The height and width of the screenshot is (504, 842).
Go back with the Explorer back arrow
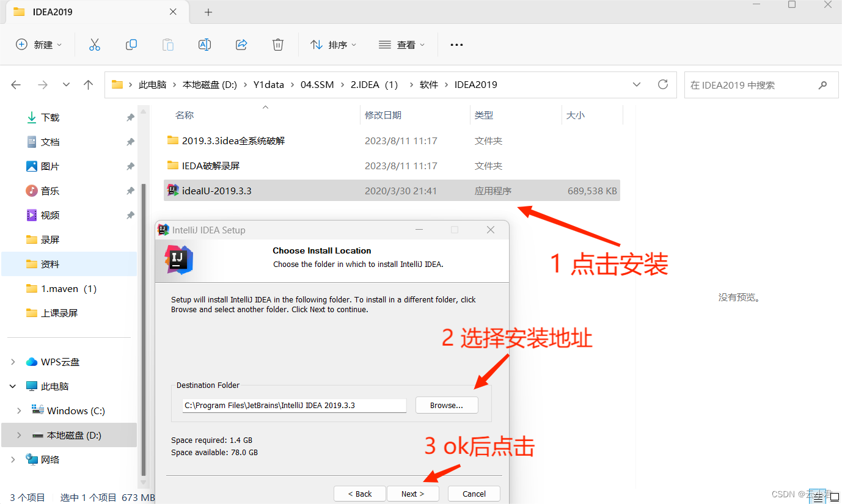point(16,85)
